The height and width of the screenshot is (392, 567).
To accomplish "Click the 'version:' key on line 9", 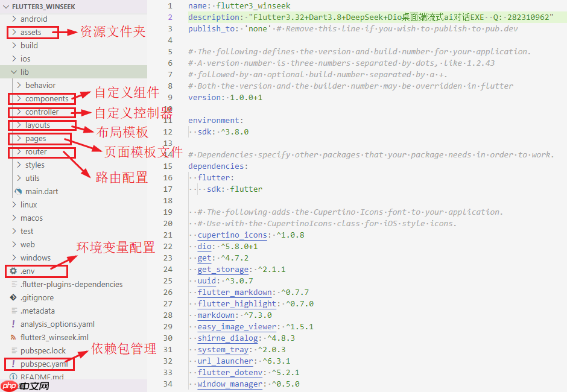I will point(206,98).
